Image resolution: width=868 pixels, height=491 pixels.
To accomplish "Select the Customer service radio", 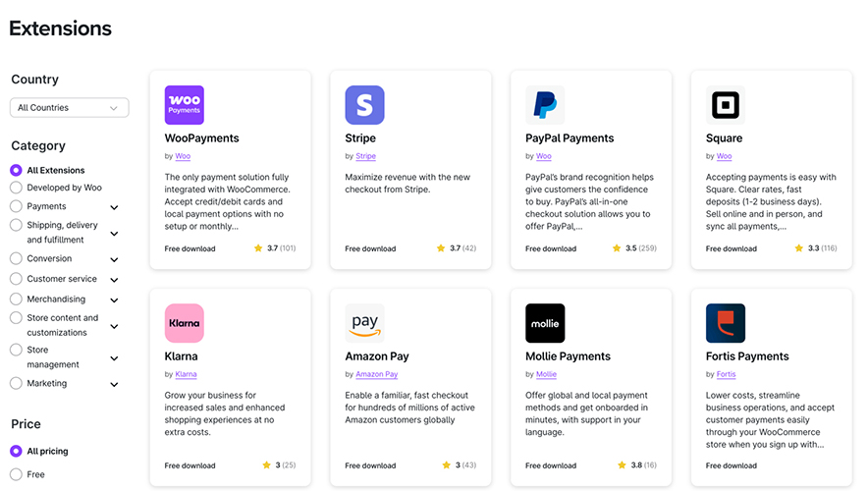I will point(16,279).
